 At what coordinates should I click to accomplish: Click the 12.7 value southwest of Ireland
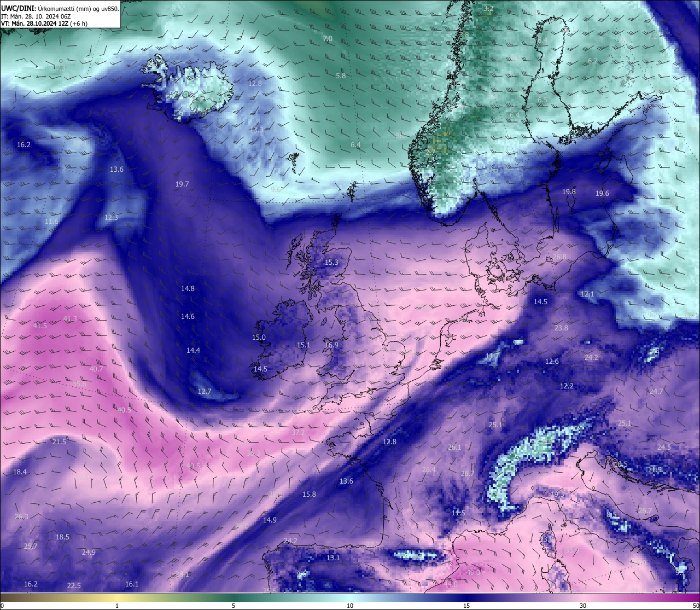(x=204, y=392)
